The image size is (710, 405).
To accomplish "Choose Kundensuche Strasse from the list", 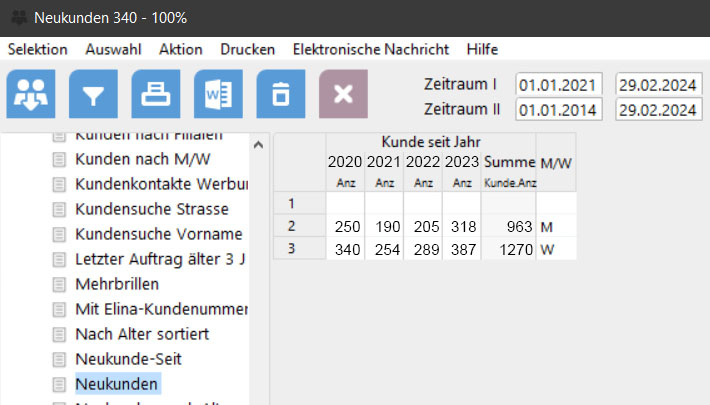I will pyautogui.click(x=152, y=209).
